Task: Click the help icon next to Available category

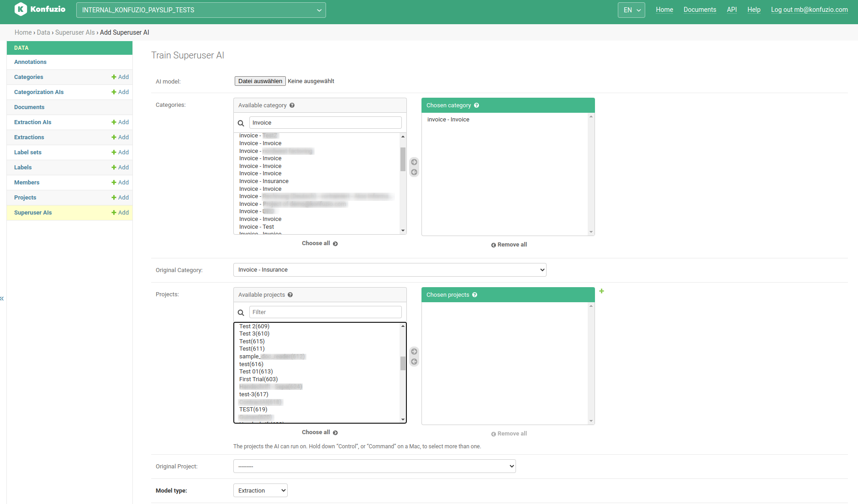Action: pyautogui.click(x=292, y=105)
